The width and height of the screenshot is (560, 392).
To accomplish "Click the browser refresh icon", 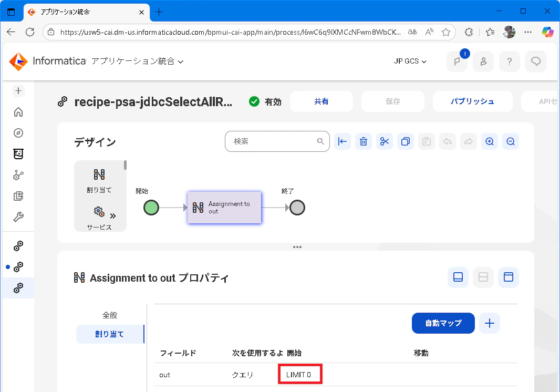I will (x=30, y=32).
